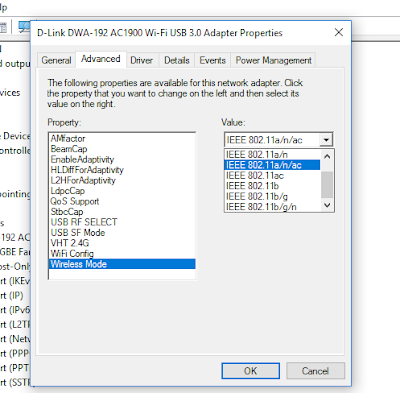The image size is (400, 393).
Task: Select the WiFi Config property
Action: tap(122, 254)
